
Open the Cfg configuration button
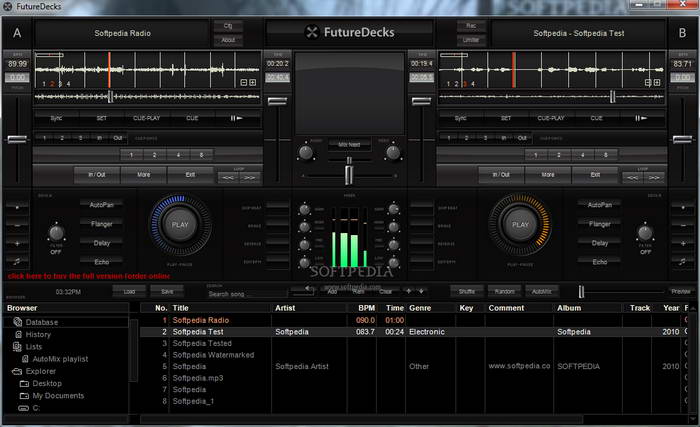tap(228, 26)
